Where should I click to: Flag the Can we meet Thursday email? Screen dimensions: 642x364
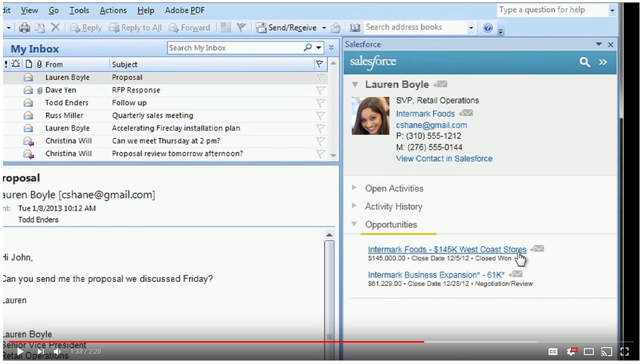click(x=321, y=141)
